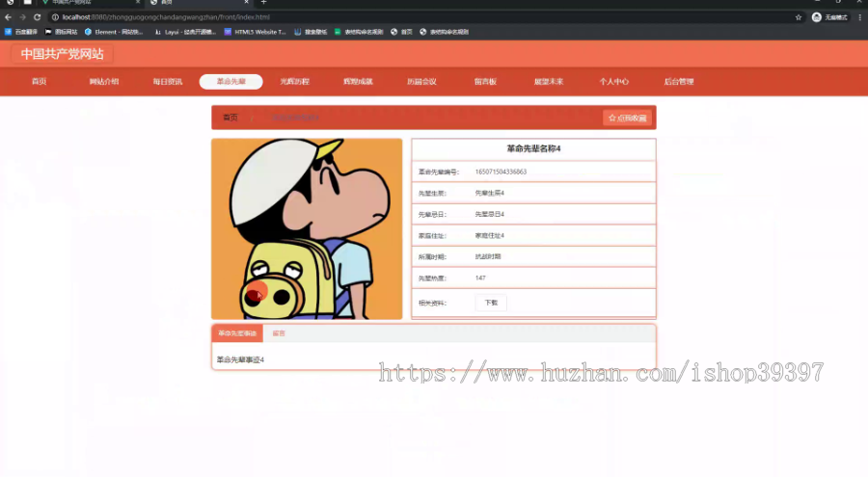Click the value 抗战时期
868x477 pixels.
(x=488, y=256)
